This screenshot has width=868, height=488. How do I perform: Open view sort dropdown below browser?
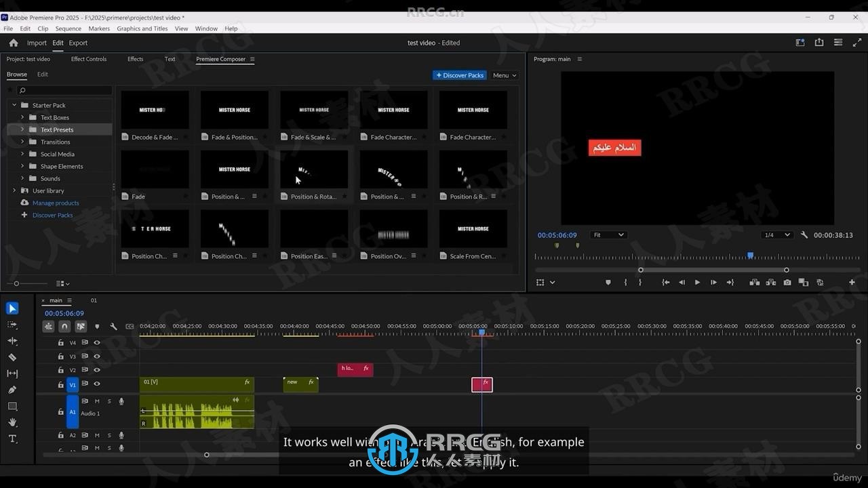click(63, 283)
